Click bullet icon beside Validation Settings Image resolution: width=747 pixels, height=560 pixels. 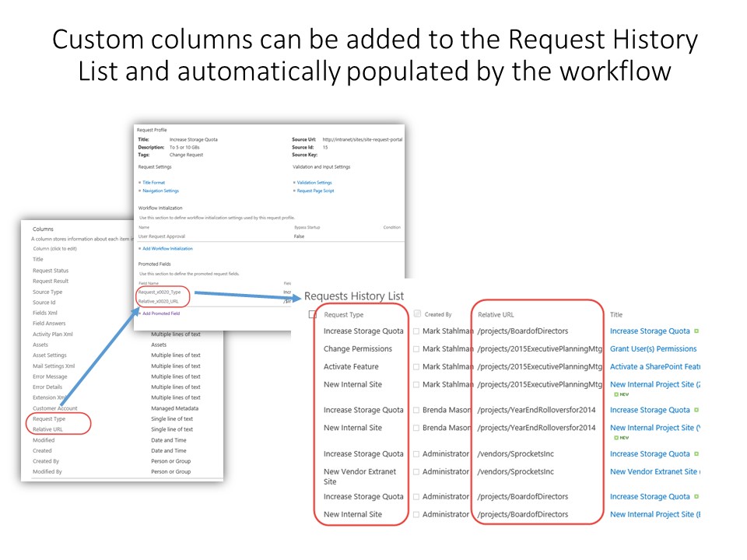pyautogui.click(x=293, y=183)
